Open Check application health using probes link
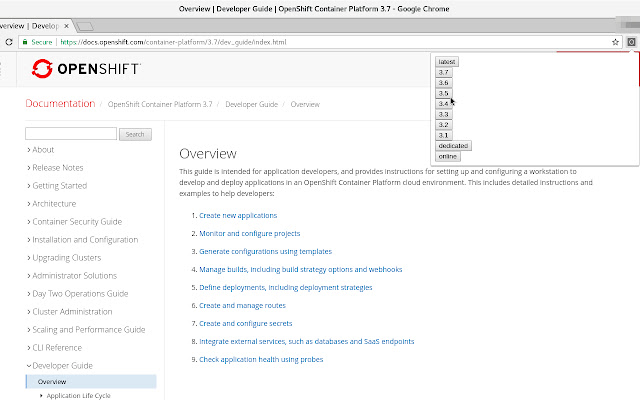640x400 pixels. pos(261,359)
